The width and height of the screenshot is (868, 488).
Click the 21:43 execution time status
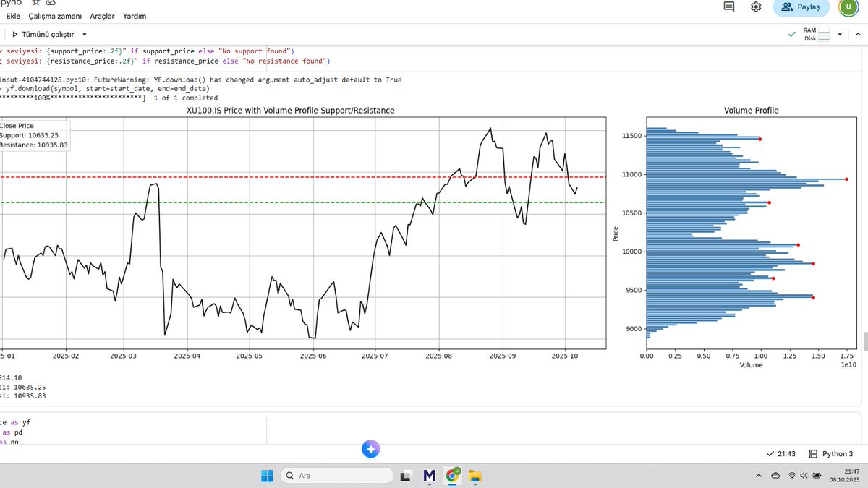tap(780, 454)
